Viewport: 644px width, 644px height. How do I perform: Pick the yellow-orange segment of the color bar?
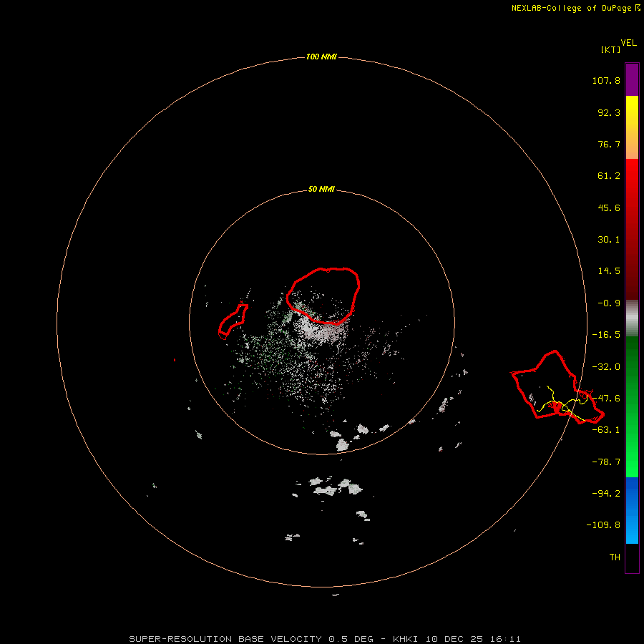(x=632, y=127)
